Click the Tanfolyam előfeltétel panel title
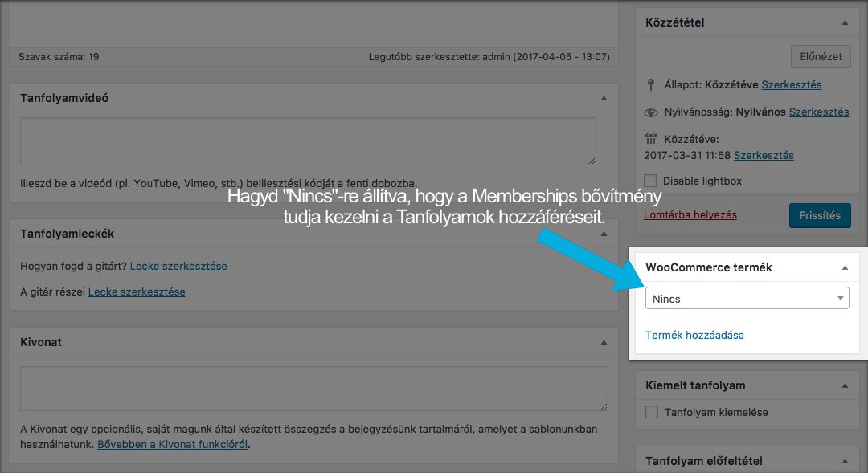The width and height of the screenshot is (868, 473). click(x=703, y=461)
